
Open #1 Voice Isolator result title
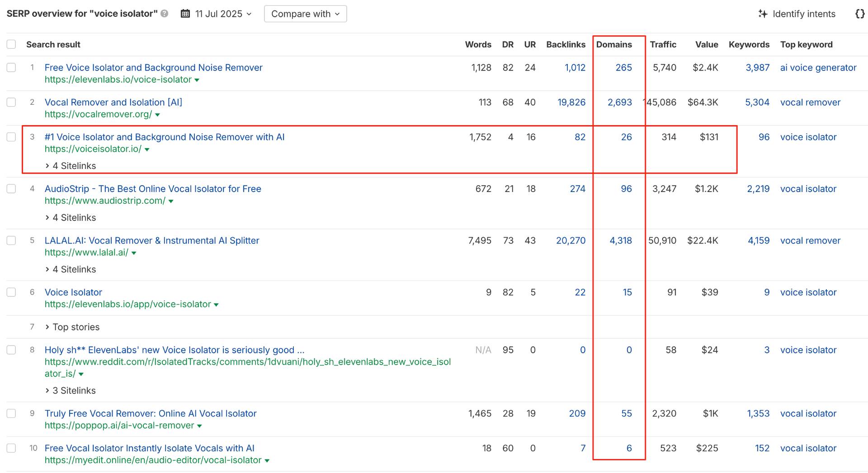pyautogui.click(x=165, y=137)
